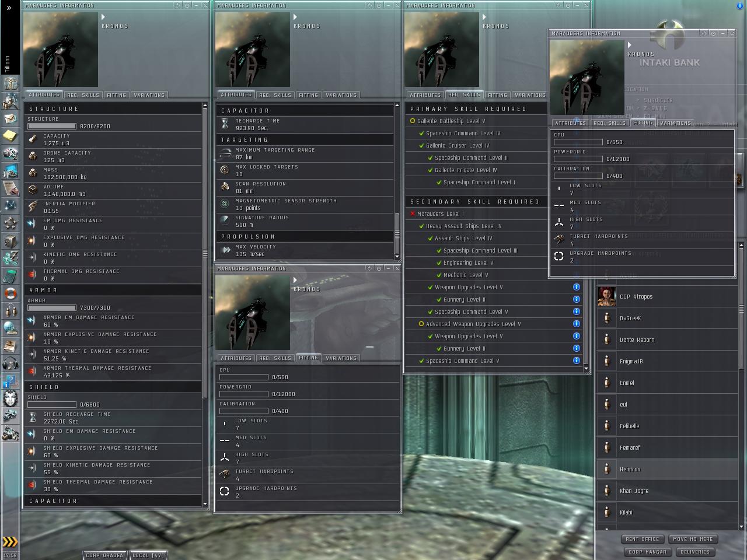Click down arrow on Structure attributes window scrollbar
This screenshot has height=560, width=747.
(x=205, y=504)
